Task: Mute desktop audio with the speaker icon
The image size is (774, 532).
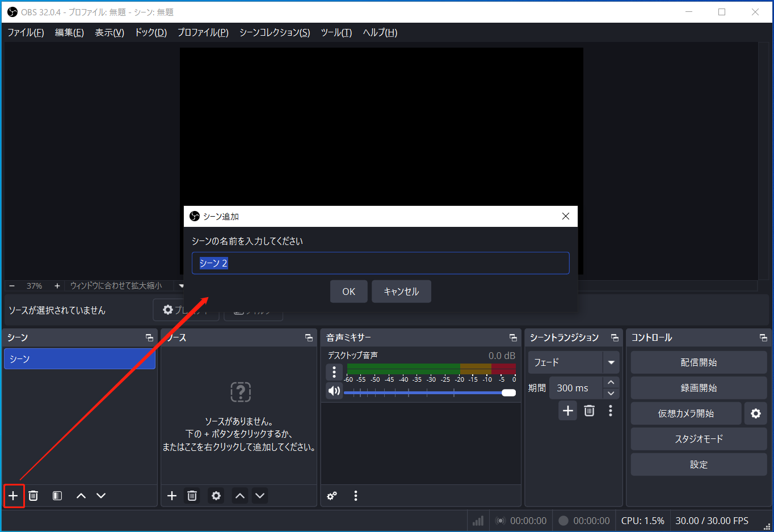Action: point(334,391)
